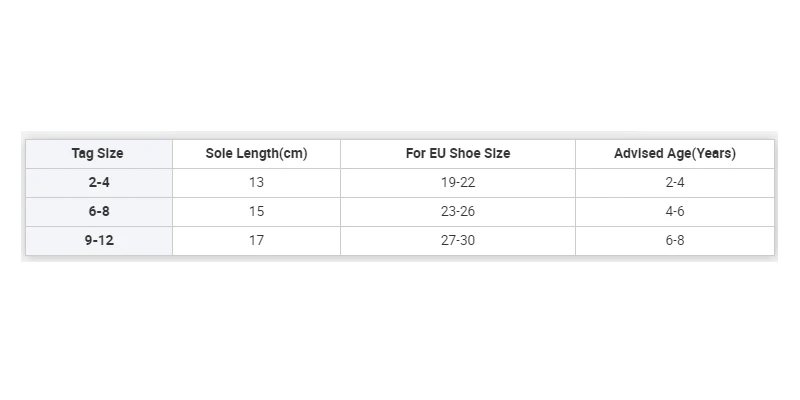The width and height of the screenshot is (800, 400).
Task: Click the Sole Length(cm) header cell
Action: (x=256, y=153)
